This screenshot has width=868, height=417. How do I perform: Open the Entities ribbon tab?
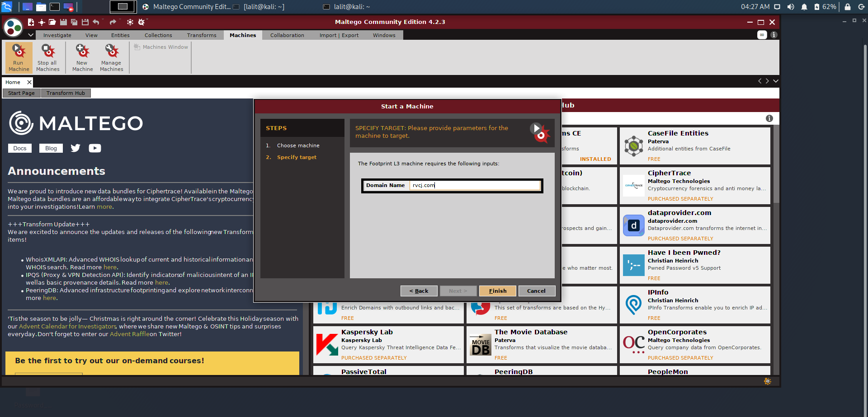120,35
